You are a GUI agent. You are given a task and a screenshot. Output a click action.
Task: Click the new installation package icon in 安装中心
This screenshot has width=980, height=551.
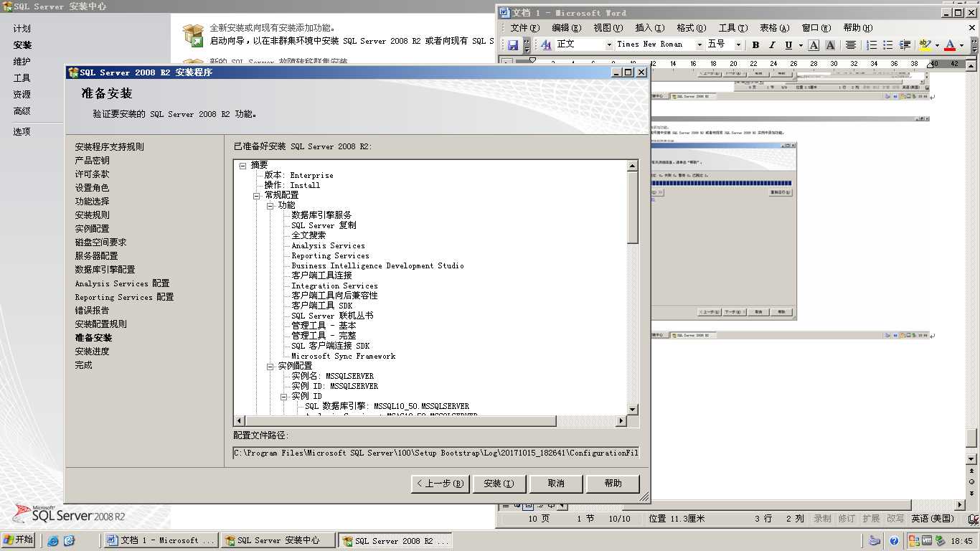pyautogui.click(x=192, y=34)
